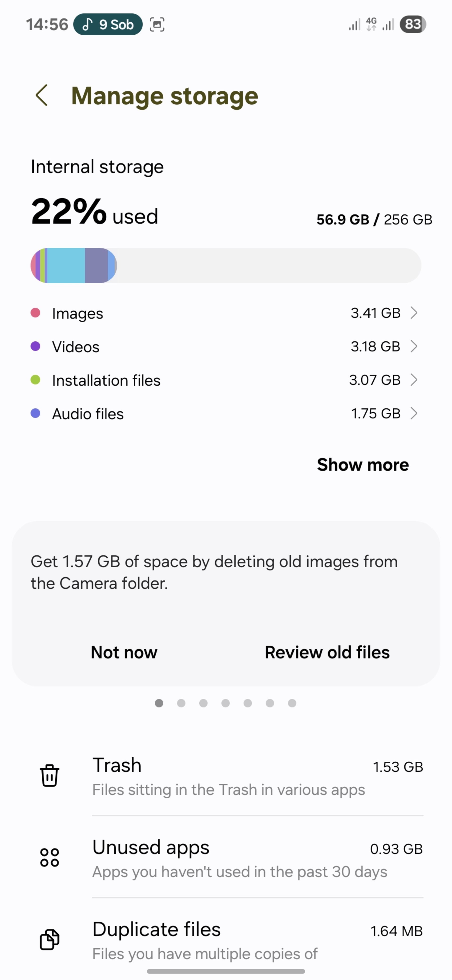Screen dimensions: 452x980
Task: Open the Trash bin icon
Action: coord(49,775)
